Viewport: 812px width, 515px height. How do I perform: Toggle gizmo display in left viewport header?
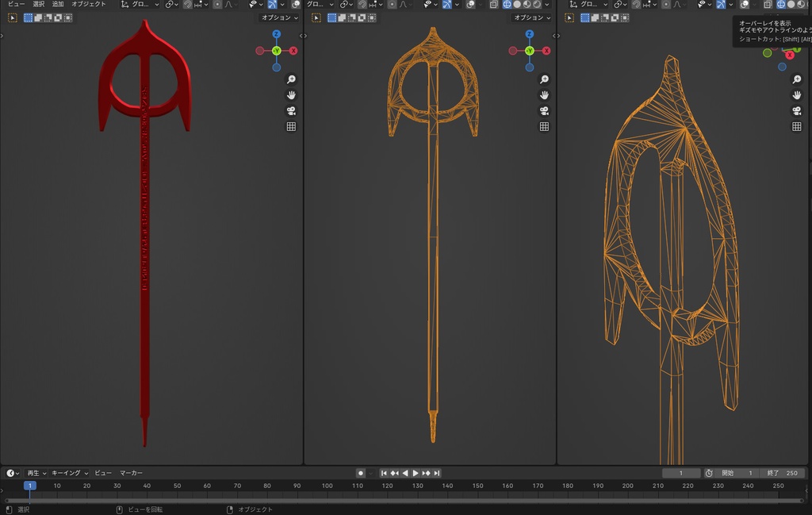[x=273, y=4]
